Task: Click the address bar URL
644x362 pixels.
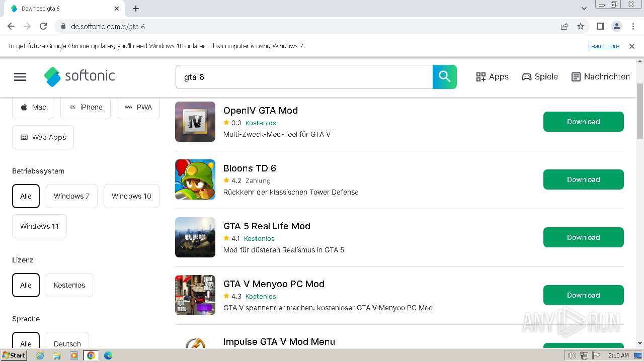Action: [108, 27]
